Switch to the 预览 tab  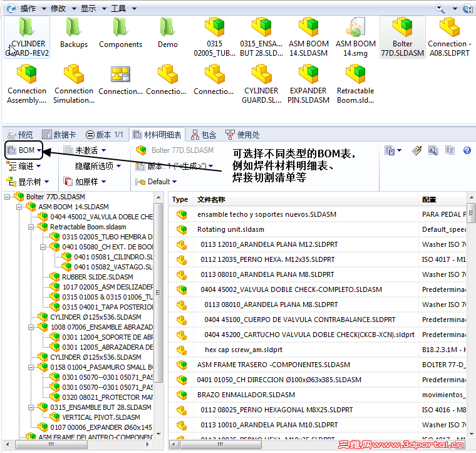20,135
